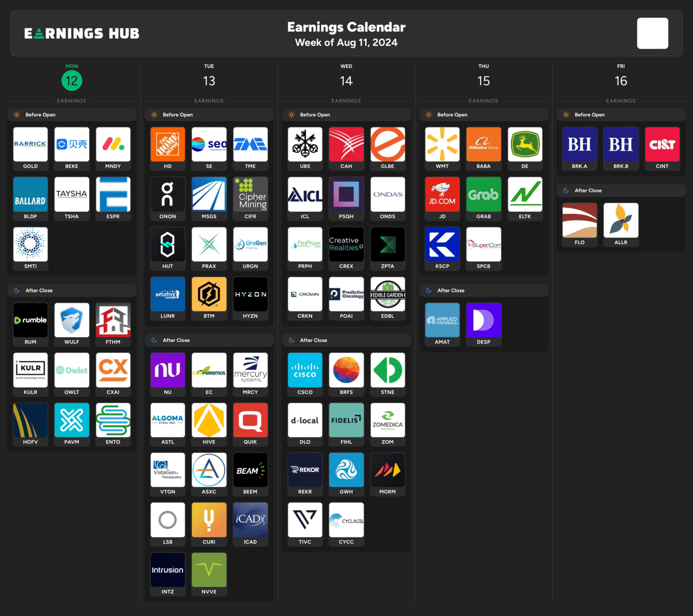Click the 'Week of Aug 11, 2024' subtitle
The height and width of the screenshot is (616, 693).
[x=346, y=42]
